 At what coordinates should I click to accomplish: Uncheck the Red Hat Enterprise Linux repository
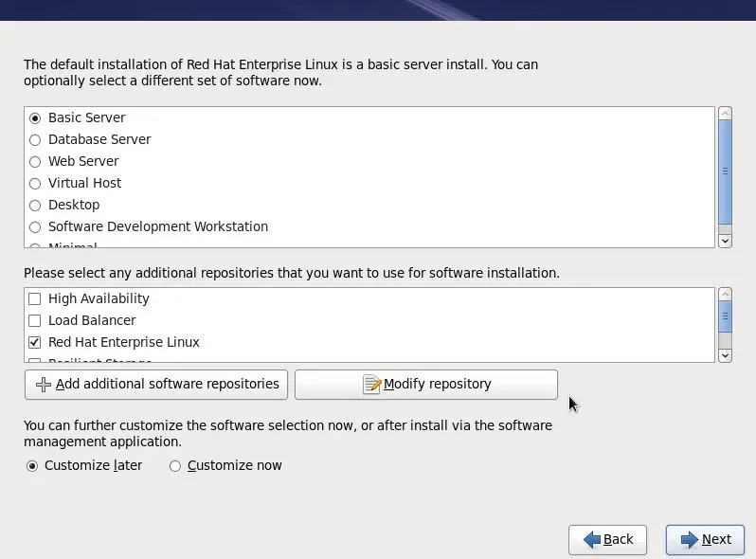pos(35,342)
